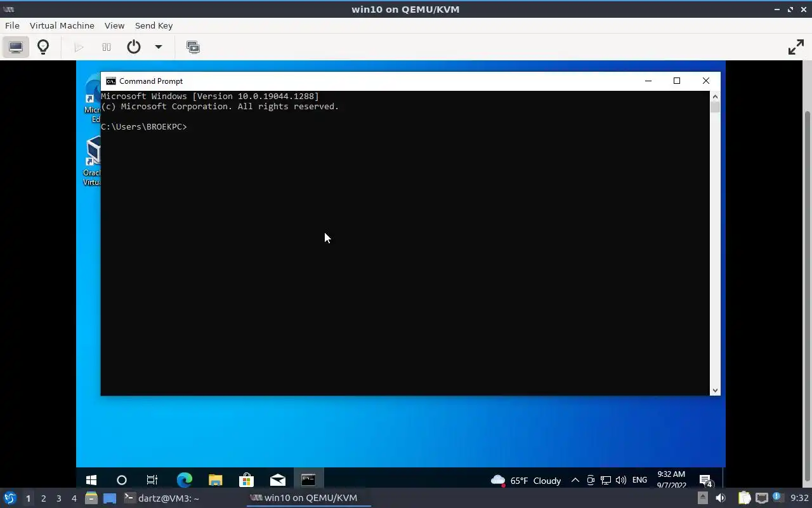
Task: Expand the host system tray arrow
Action: click(703, 498)
